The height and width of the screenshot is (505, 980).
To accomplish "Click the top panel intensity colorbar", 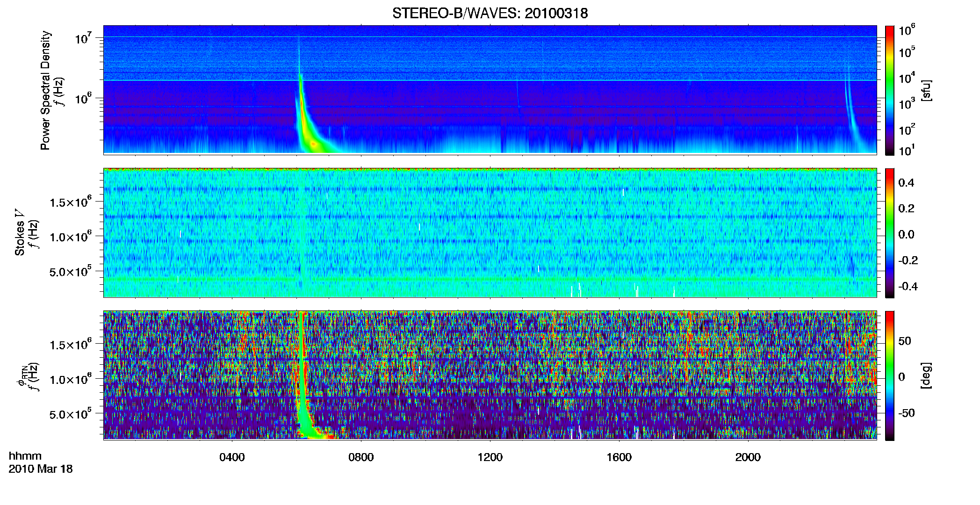I will point(890,90).
